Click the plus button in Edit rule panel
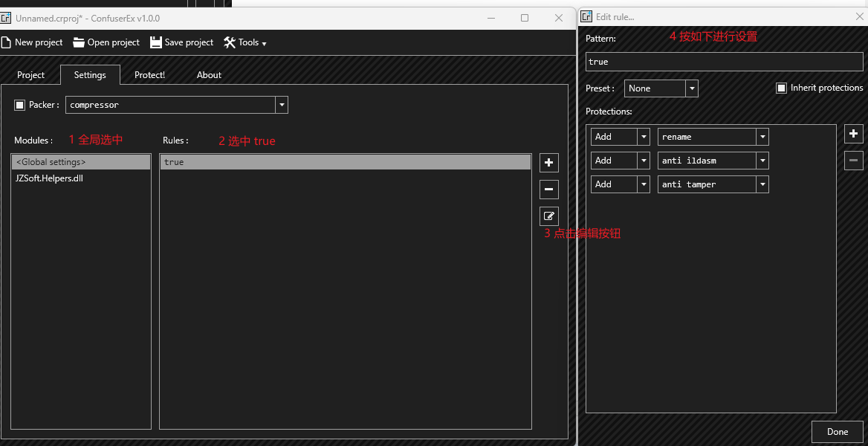 (x=853, y=134)
